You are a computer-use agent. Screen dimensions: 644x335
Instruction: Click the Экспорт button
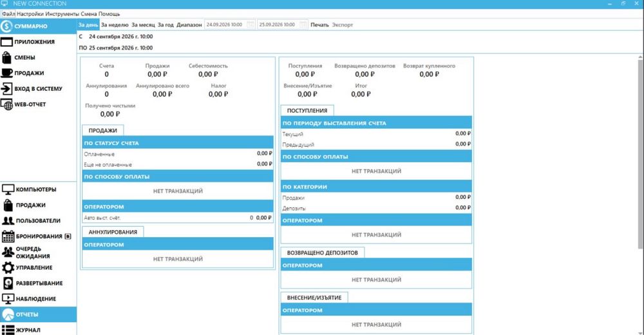click(x=343, y=24)
